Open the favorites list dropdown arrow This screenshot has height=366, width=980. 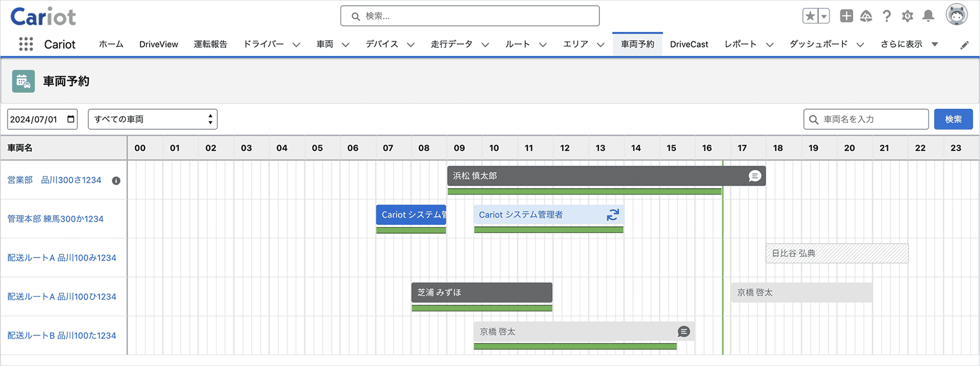click(824, 16)
